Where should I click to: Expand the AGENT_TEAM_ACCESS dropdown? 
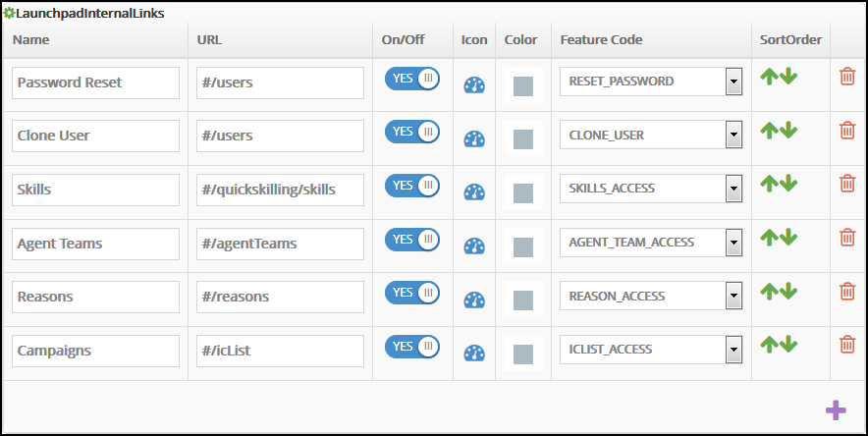pyautogui.click(x=732, y=243)
